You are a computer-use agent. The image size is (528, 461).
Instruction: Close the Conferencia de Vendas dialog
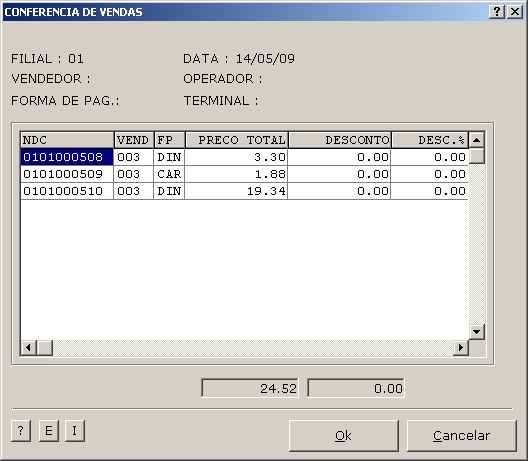coord(515,12)
